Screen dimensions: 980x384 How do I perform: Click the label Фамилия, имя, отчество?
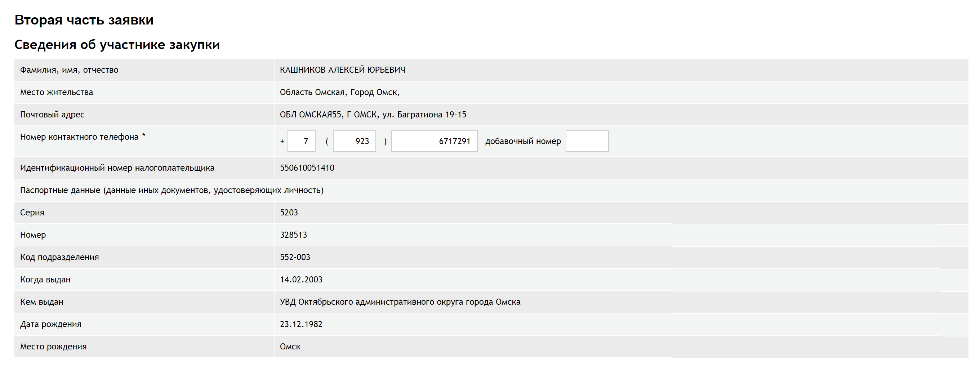tap(69, 70)
